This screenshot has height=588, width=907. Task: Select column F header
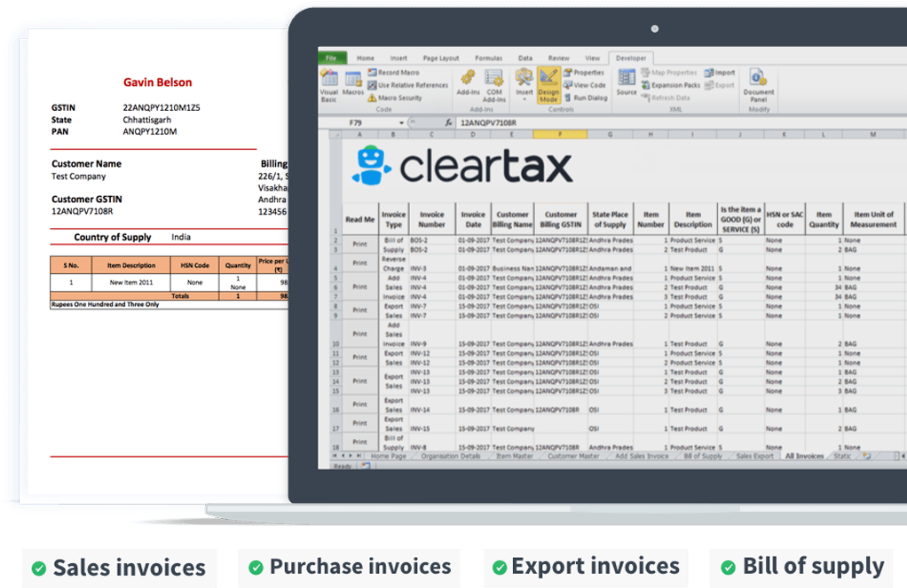click(x=560, y=134)
